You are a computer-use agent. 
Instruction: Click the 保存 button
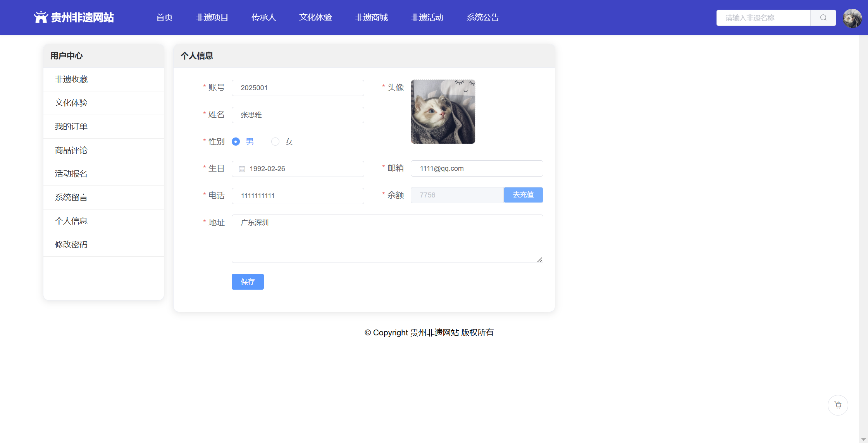click(x=248, y=282)
